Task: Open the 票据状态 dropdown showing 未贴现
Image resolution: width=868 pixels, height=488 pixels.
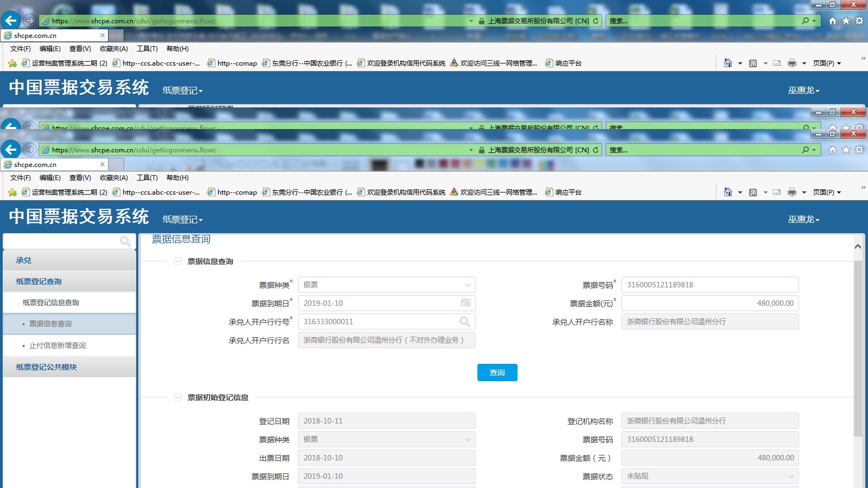Action: [x=710, y=476]
